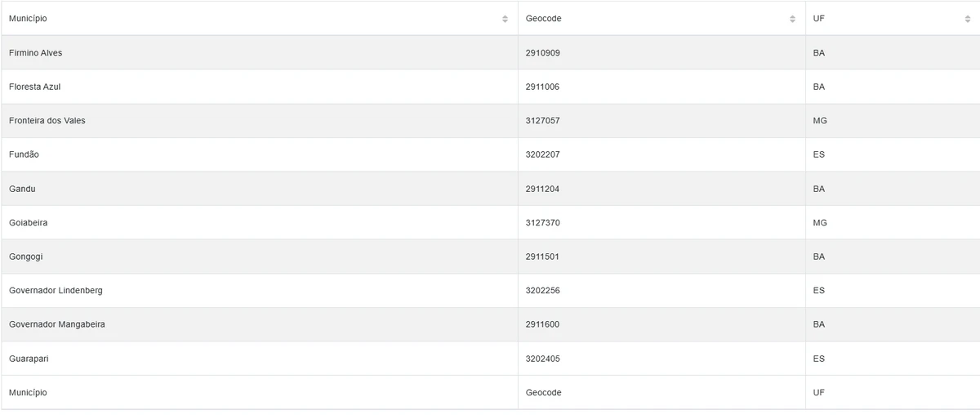
Task: Sort table by Geocode header label
Action: tap(543, 19)
